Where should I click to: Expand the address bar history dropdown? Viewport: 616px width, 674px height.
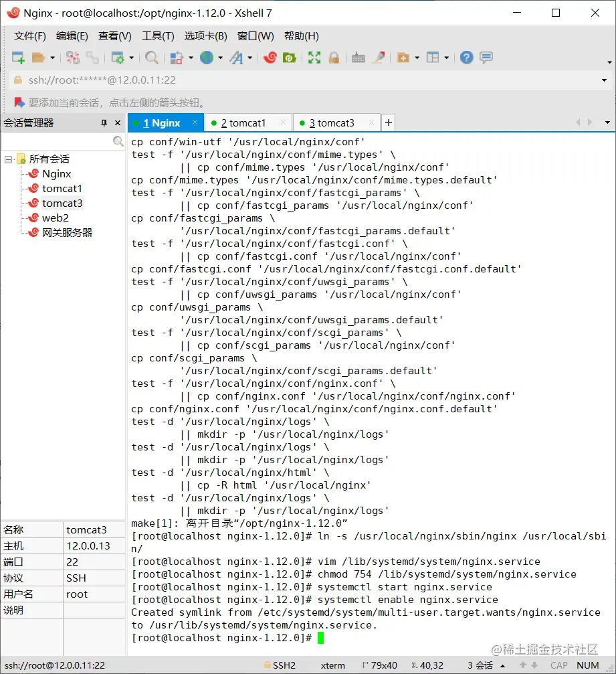tap(604, 80)
